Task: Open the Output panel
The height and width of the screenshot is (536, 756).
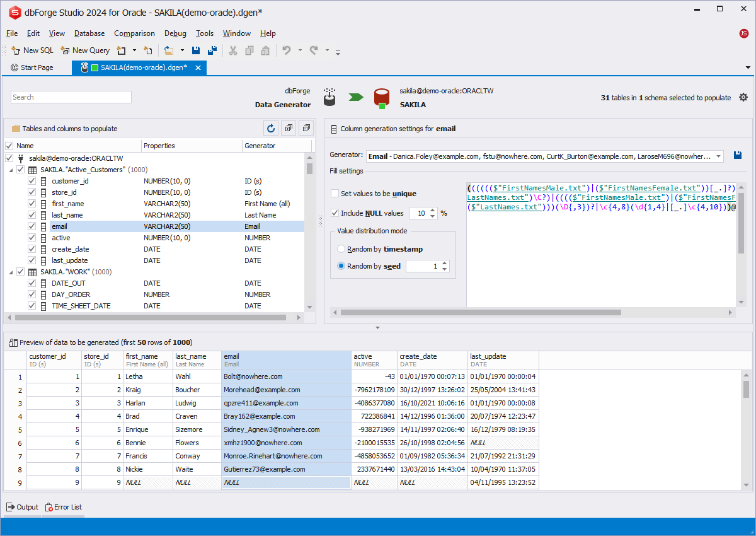Action: coord(22,507)
